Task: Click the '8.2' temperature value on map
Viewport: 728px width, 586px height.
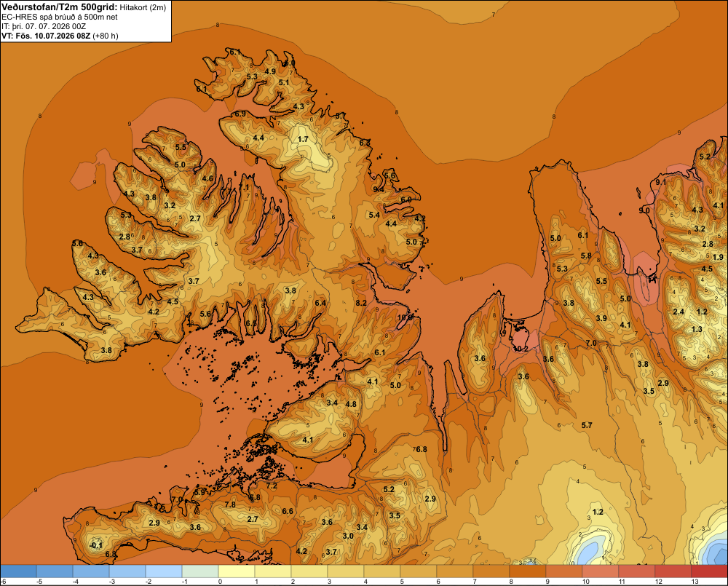Action: click(x=361, y=303)
